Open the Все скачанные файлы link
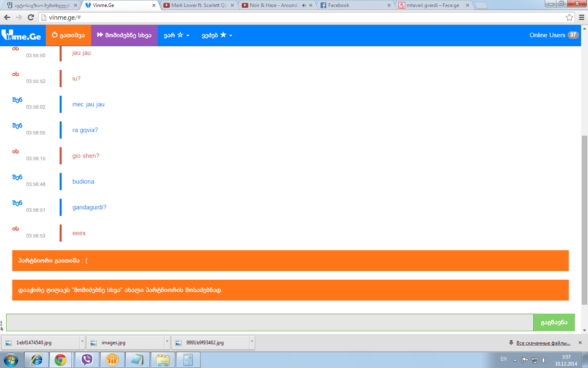 pyautogui.click(x=543, y=343)
